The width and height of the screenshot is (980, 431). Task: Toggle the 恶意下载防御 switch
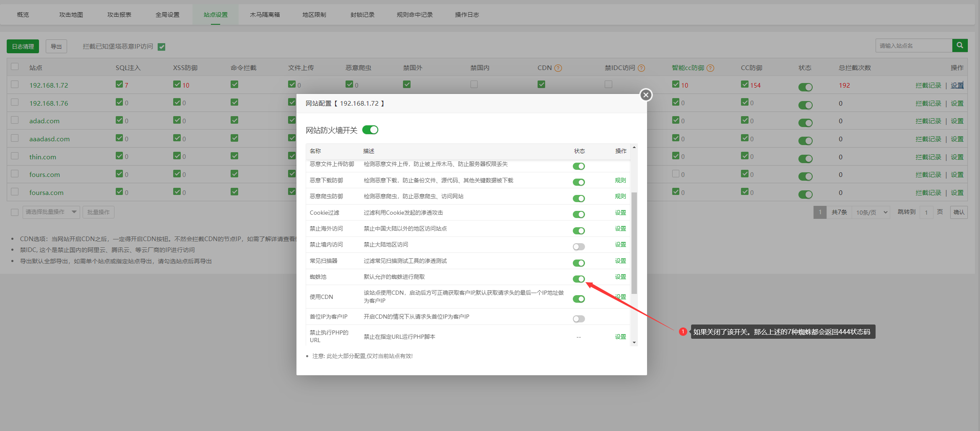(579, 182)
